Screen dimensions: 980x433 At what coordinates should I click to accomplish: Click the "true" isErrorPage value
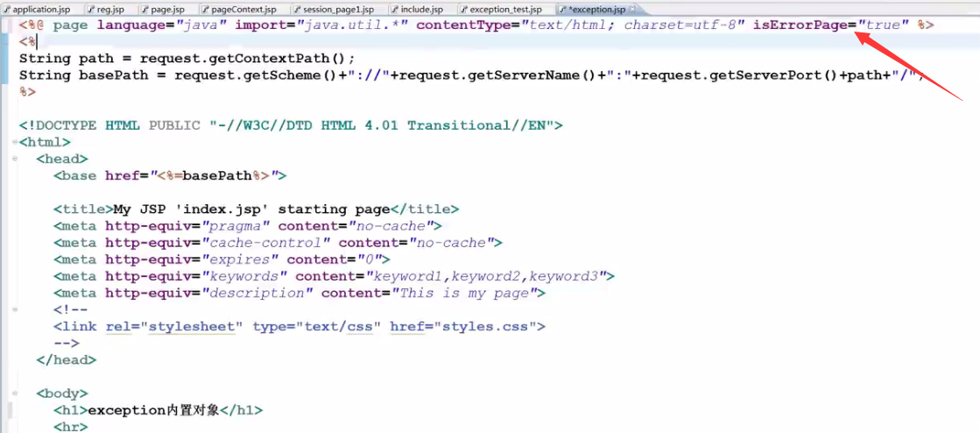(882, 25)
